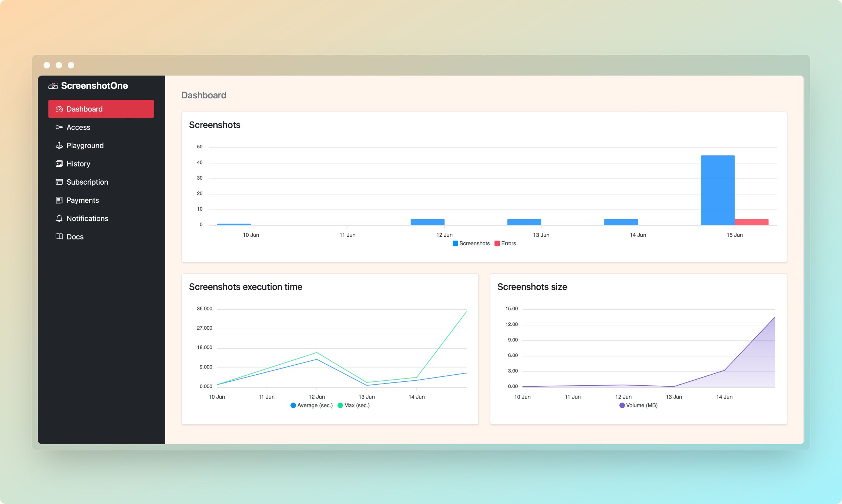Click the Dashboard gauge icon in sidebar
842x504 pixels.
pos(59,109)
